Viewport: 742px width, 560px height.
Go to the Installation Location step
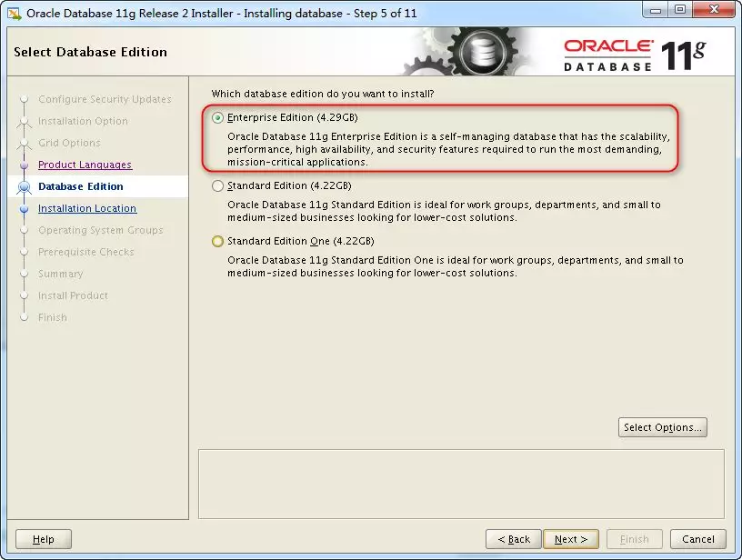coord(87,208)
